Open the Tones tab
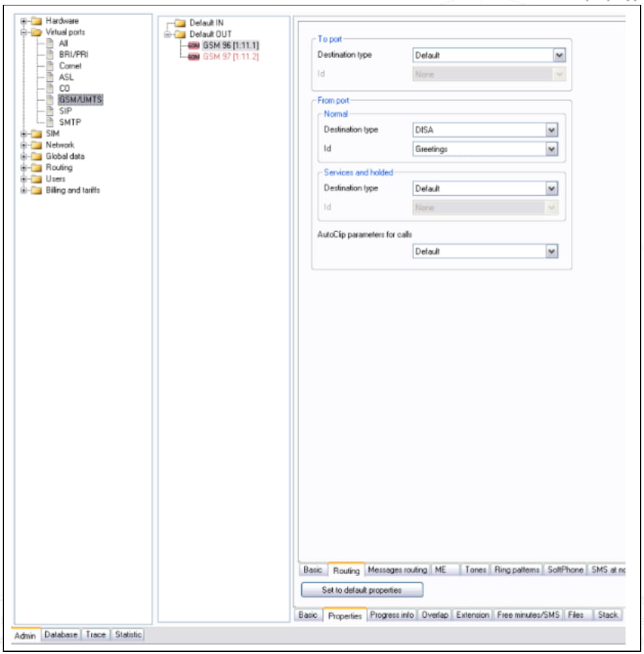The image size is (644, 654). click(475, 570)
